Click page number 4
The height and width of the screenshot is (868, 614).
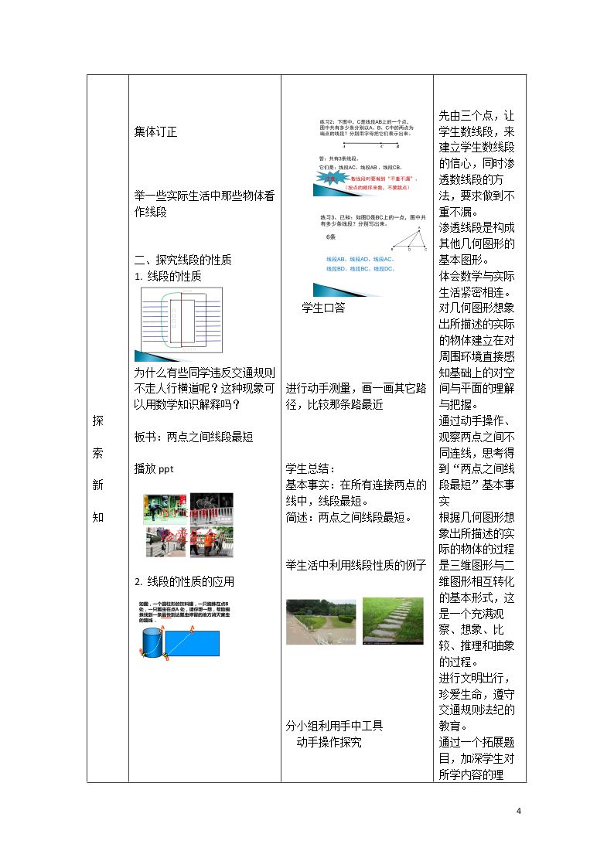coord(519,811)
